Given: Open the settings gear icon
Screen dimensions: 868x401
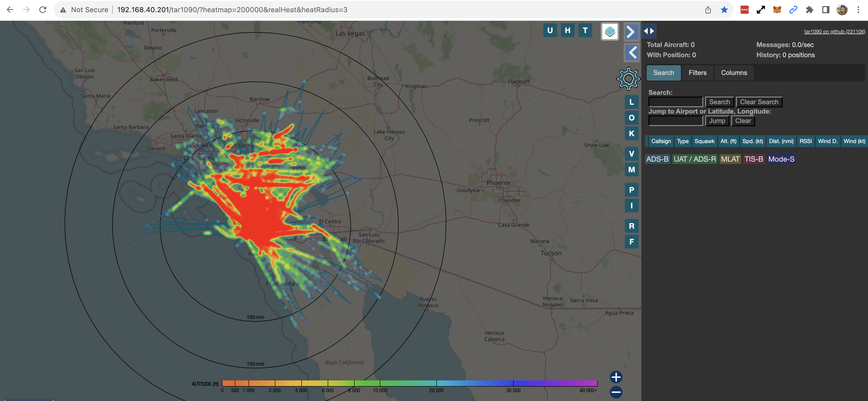Looking at the screenshot, I should coord(628,79).
